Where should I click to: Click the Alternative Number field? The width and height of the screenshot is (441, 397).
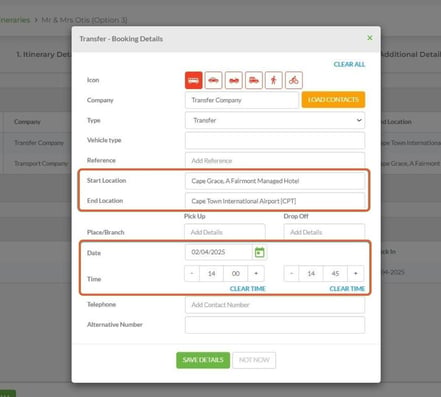(275, 325)
